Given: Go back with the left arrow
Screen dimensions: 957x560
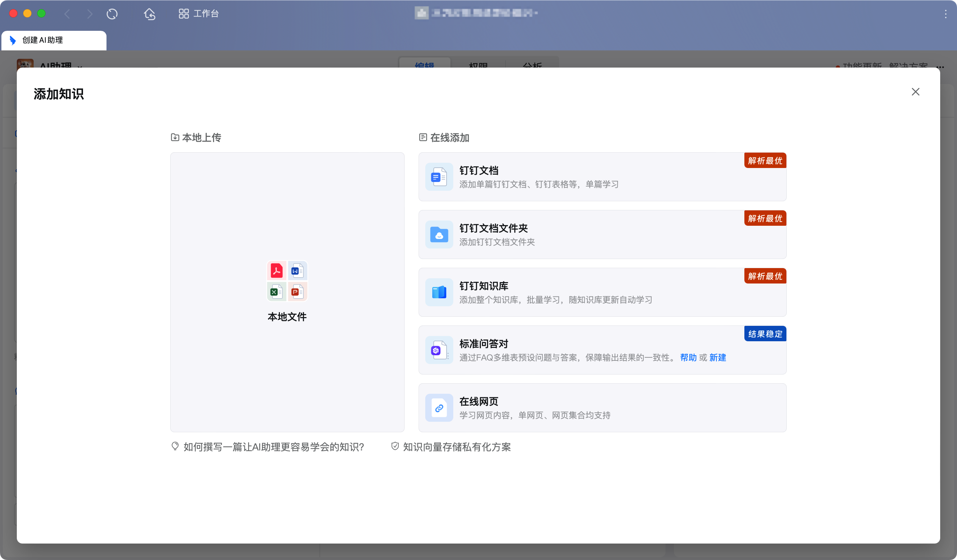Looking at the screenshot, I should click(x=67, y=14).
